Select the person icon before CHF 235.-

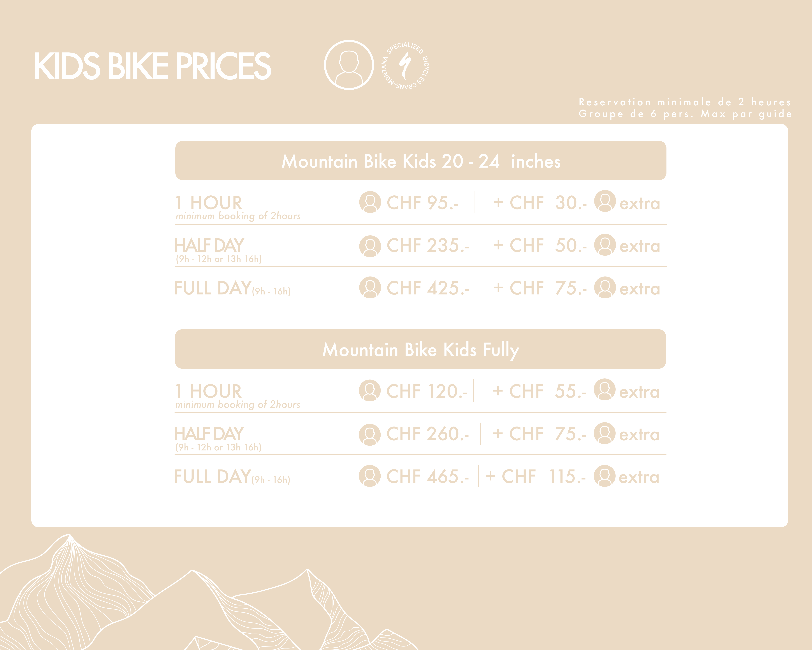[370, 246]
